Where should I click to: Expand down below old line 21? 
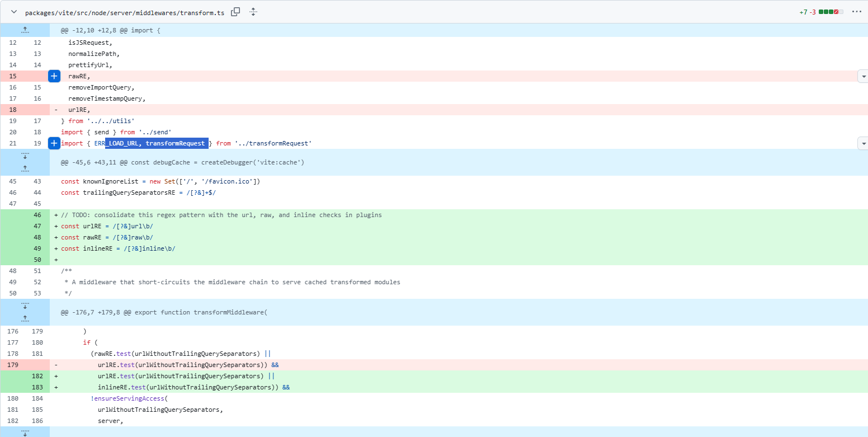(25, 156)
